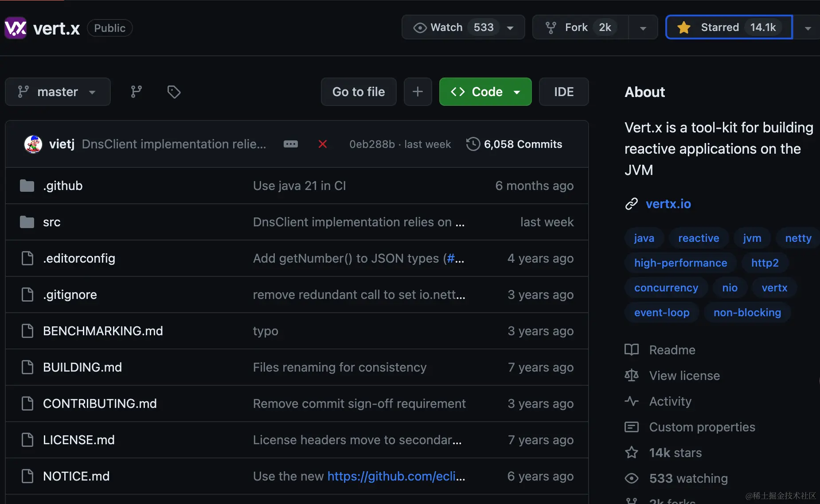Click the IDE button
This screenshot has height=504, width=820.
point(564,92)
